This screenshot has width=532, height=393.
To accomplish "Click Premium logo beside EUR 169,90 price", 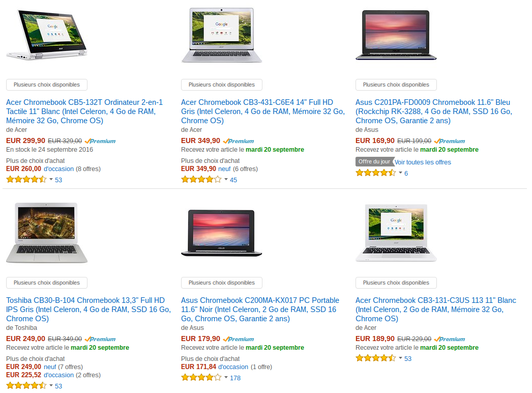I will [450, 141].
